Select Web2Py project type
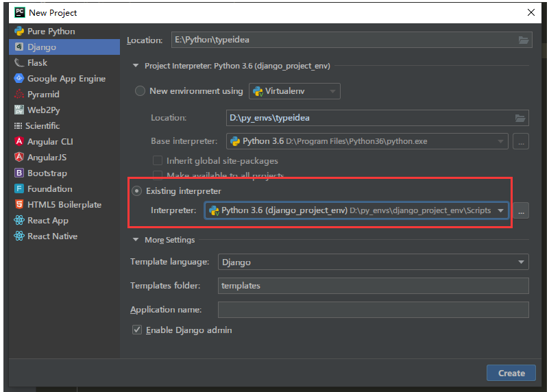The height and width of the screenshot is (392, 549). [x=64, y=110]
